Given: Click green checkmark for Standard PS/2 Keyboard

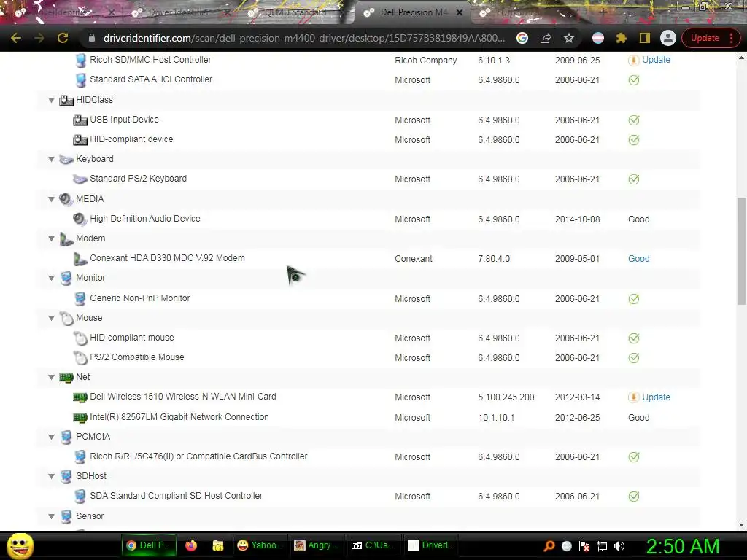Looking at the screenshot, I should [x=634, y=179].
